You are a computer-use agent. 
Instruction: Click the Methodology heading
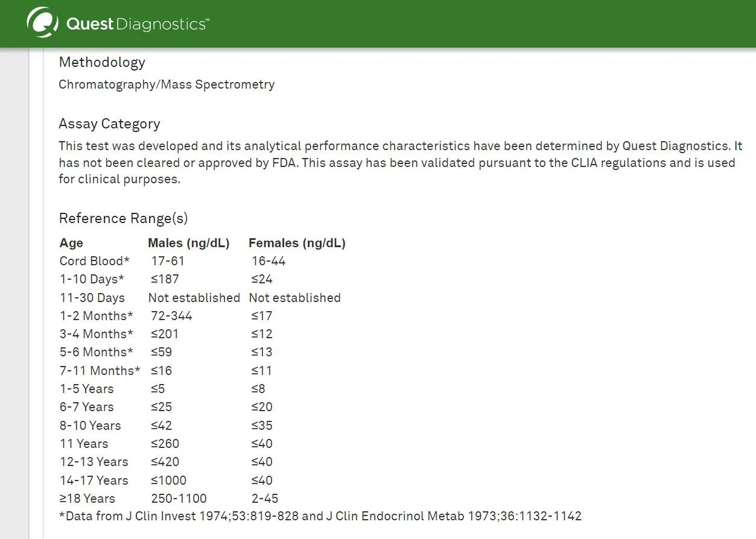tap(102, 62)
